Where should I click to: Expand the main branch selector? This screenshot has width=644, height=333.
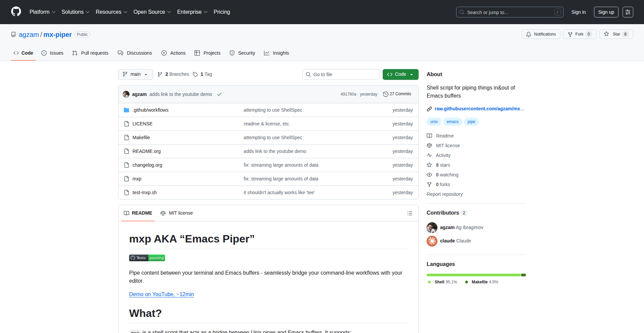point(135,74)
